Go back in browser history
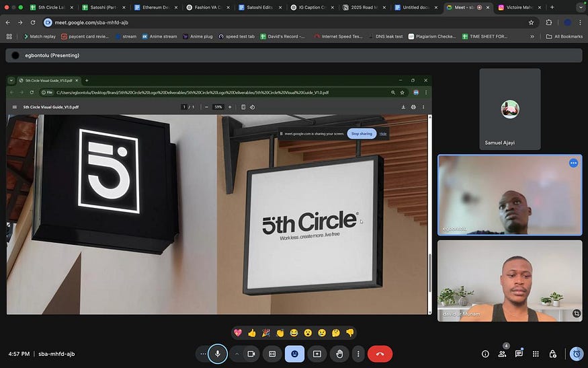 point(8,22)
